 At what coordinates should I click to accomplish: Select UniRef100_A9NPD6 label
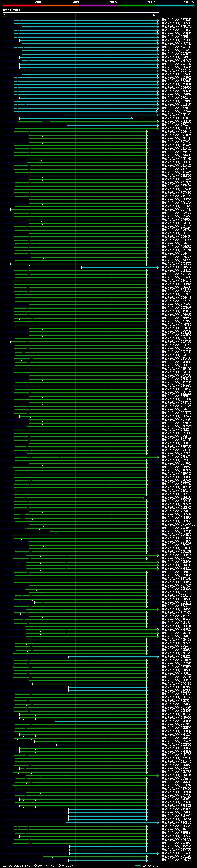coord(177,562)
